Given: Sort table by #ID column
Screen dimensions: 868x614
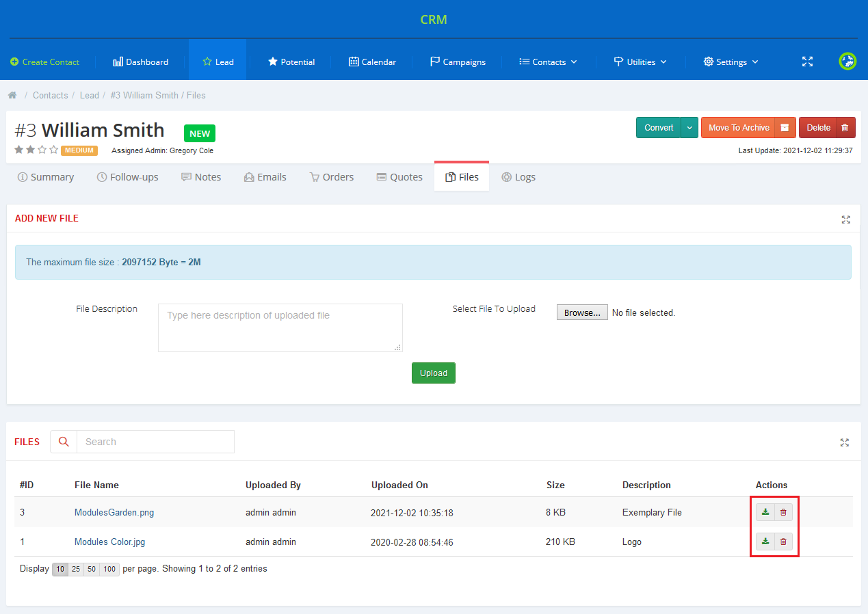Looking at the screenshot, I should tap(27, 485).
